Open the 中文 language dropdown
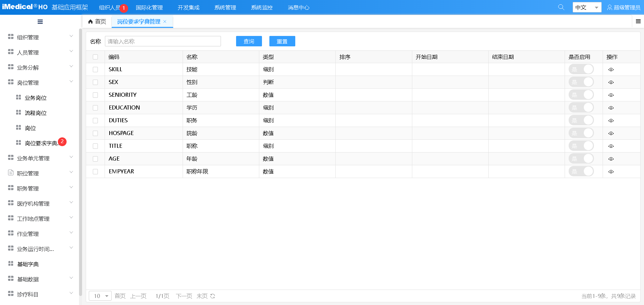This screenshot has height=305, width=644. click(x=587, y=7)
